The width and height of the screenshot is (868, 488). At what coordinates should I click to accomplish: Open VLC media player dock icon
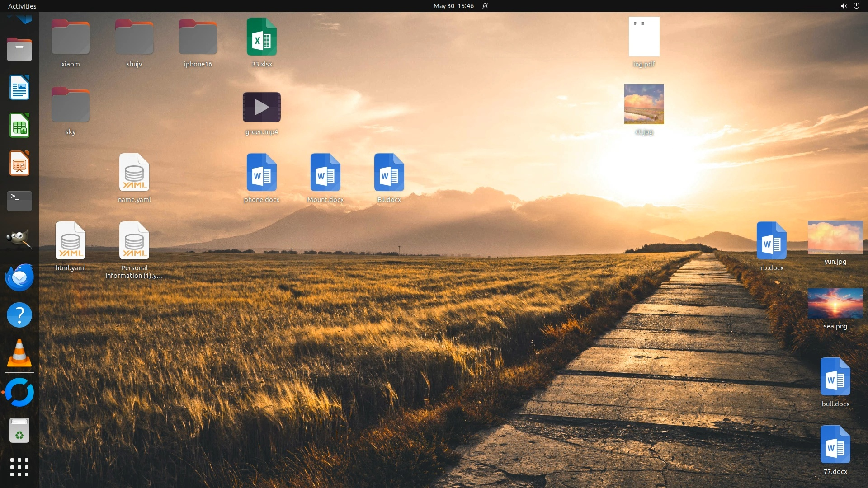tap(19, 353)
